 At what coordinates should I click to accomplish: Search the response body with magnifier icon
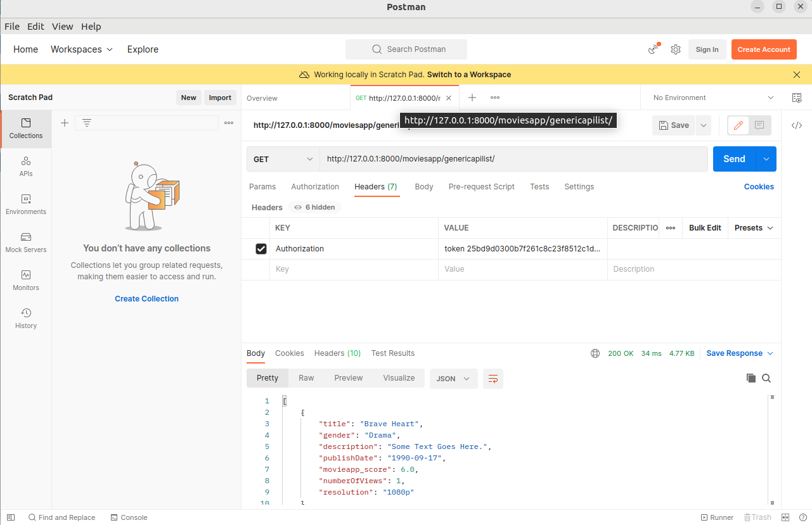(766, 378)
